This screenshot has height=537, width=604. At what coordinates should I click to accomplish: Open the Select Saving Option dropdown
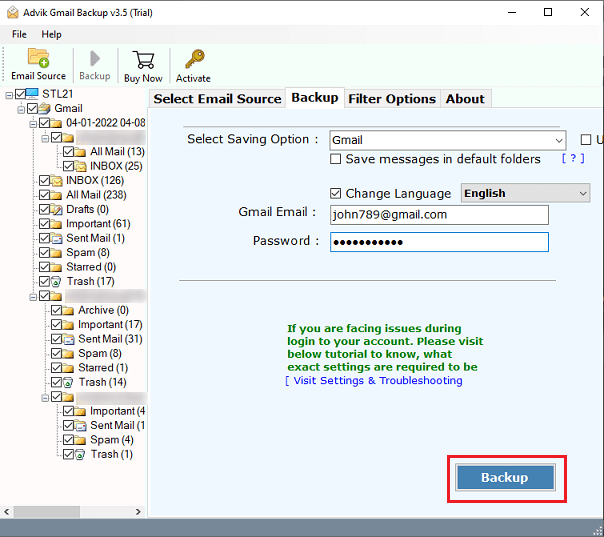pyautogui.click(x=448, y=140)
